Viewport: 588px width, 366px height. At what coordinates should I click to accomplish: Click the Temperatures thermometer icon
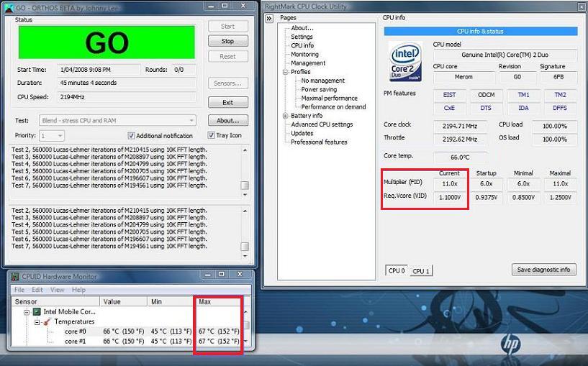48,321
